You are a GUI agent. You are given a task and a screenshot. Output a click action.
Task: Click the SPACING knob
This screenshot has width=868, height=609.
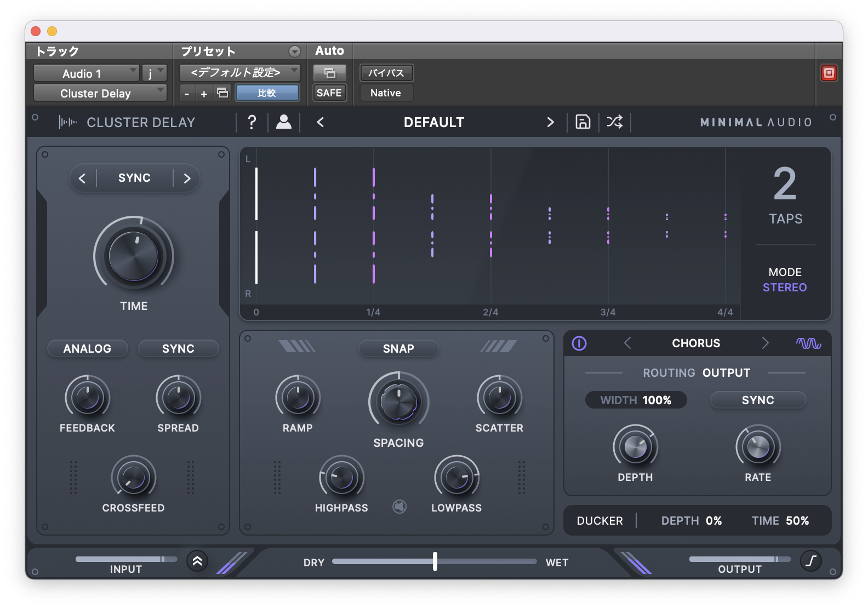pyautogui.click(x=399, y=403)
